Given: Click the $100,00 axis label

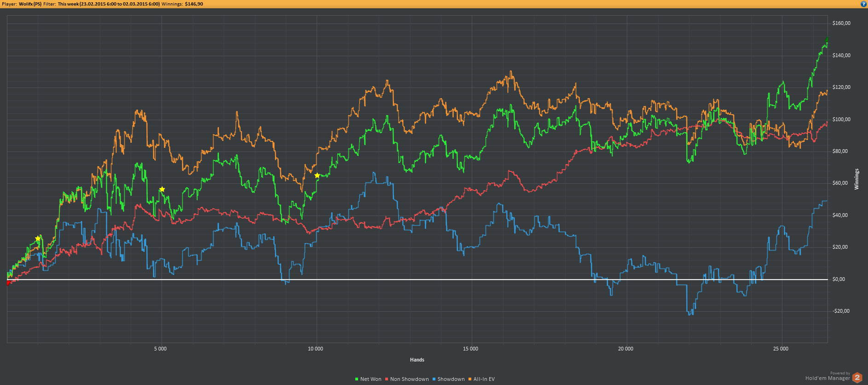Looking at the screenshot, I should (841, 119).
